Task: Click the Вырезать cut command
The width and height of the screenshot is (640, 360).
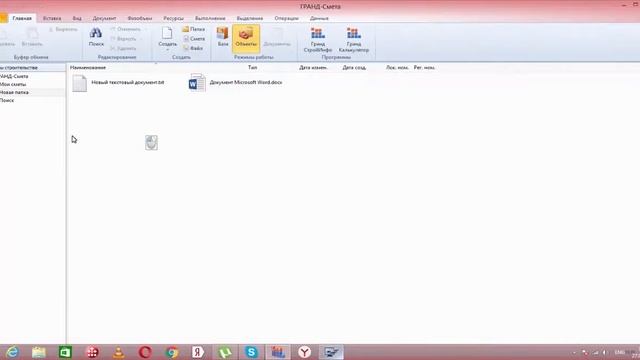Action: 63,29
